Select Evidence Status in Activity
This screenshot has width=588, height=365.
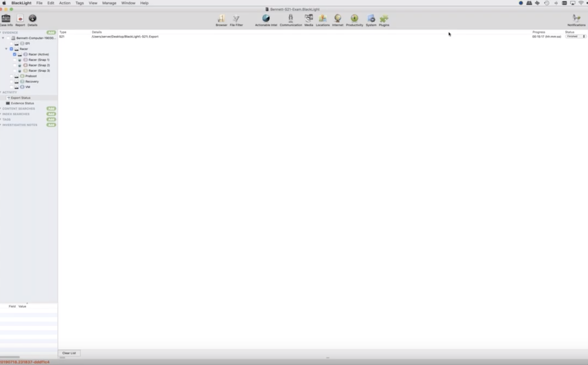point(22,103)
